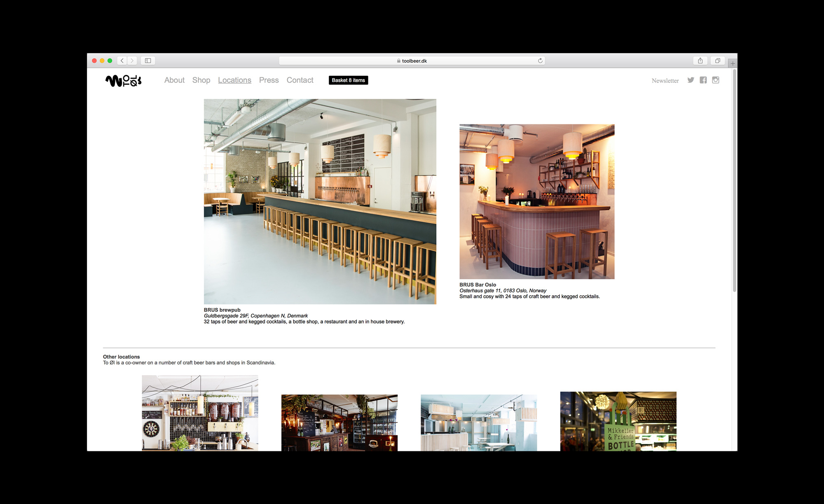Open the Safari share button
This screenshot has height=504, width=824.
click(700, 61)
